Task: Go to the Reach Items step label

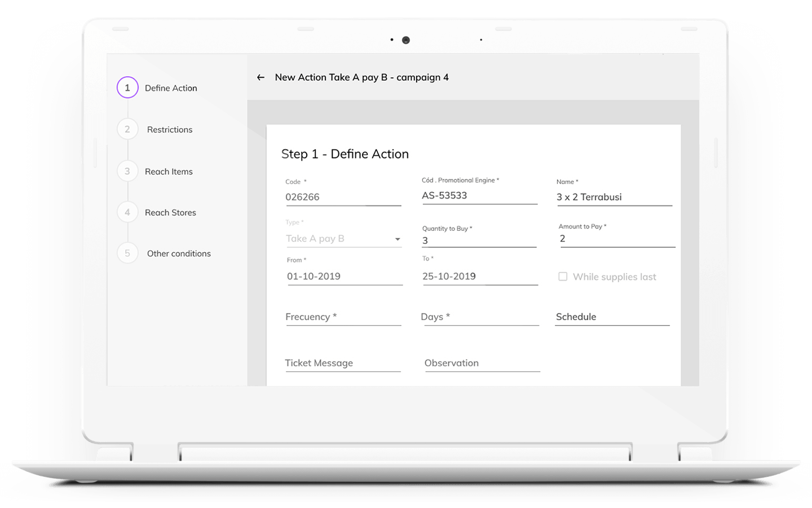Action: (x=169, y=172)
